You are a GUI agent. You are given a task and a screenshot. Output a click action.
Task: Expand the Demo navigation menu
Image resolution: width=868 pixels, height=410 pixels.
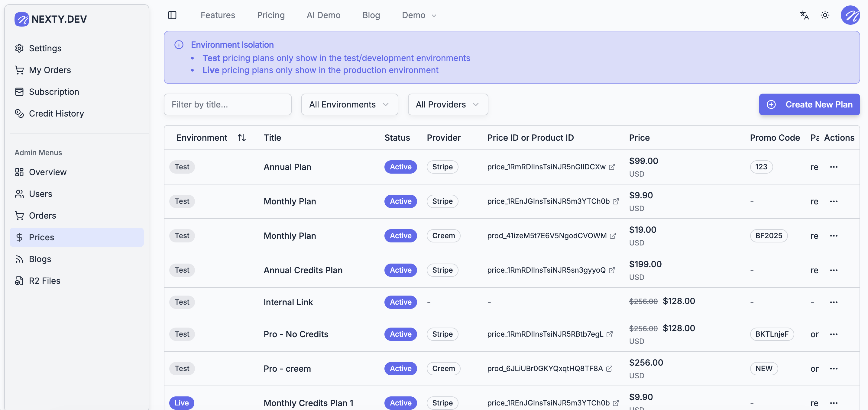tap(419, 15)
